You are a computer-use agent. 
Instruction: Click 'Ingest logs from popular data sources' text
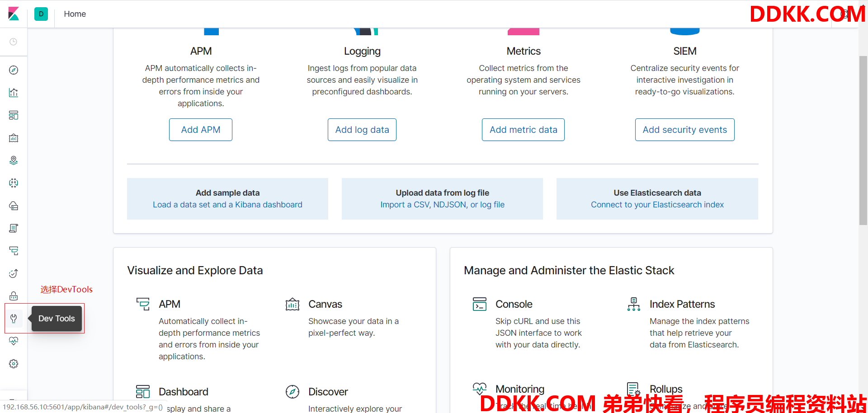tap(362, 80)
